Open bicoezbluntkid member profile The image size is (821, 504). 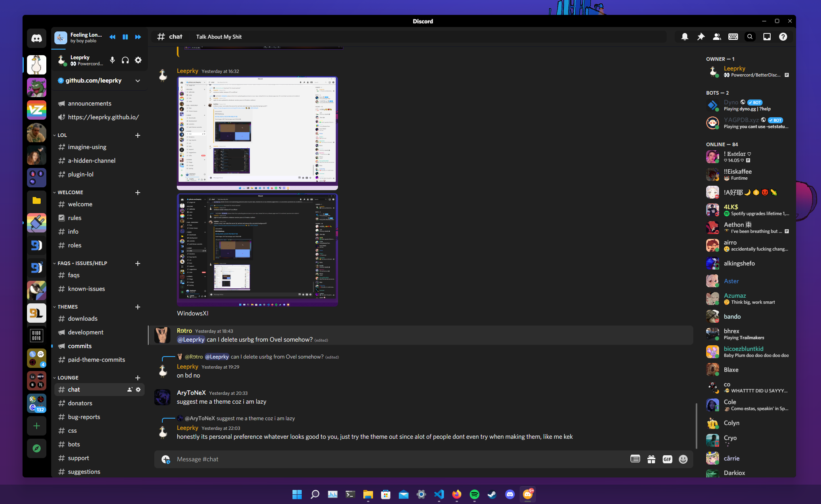coord(748,352)
